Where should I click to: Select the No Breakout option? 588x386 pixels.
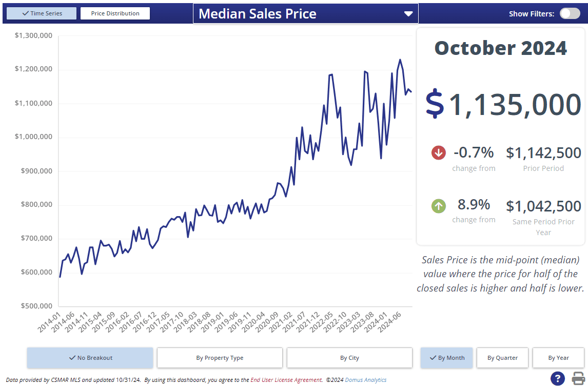(x=90, y=358)
